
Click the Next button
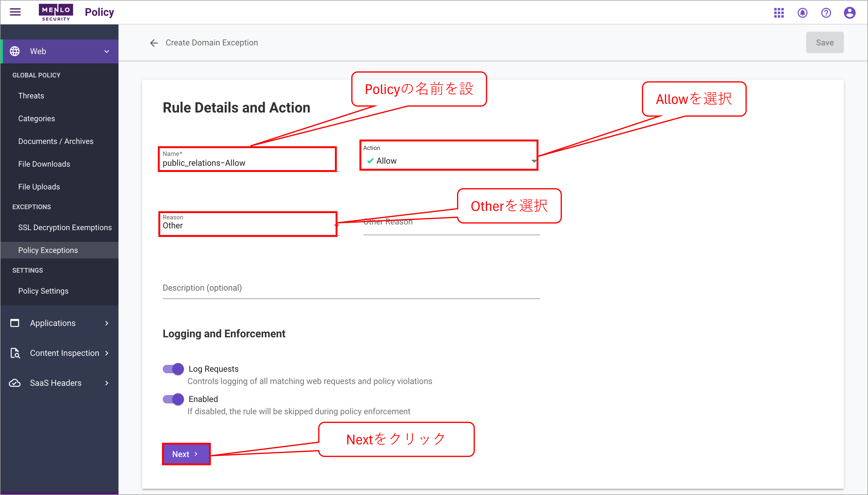[186, 454]
